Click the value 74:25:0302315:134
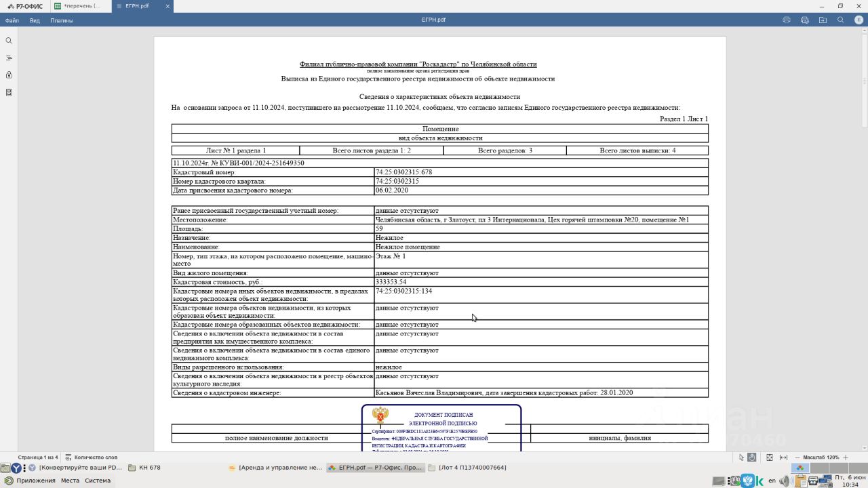The image size is (868, 488). (x=404, y=291)
